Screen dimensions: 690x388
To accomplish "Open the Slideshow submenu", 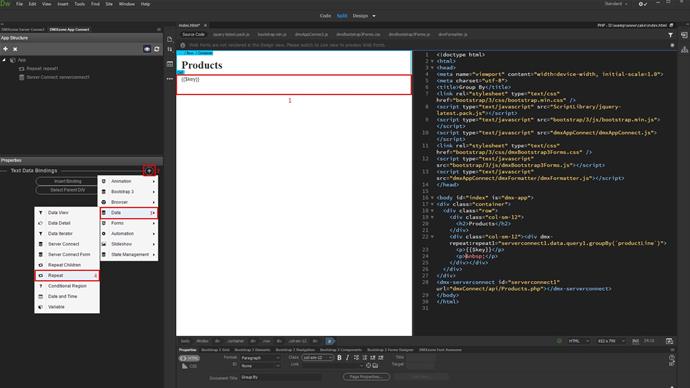I will coord(128,244).
